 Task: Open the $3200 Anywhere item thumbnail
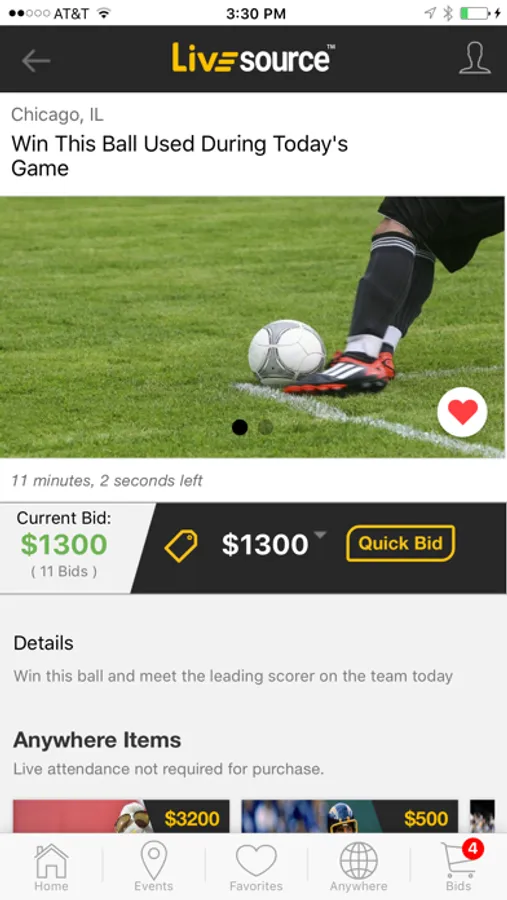121,816
